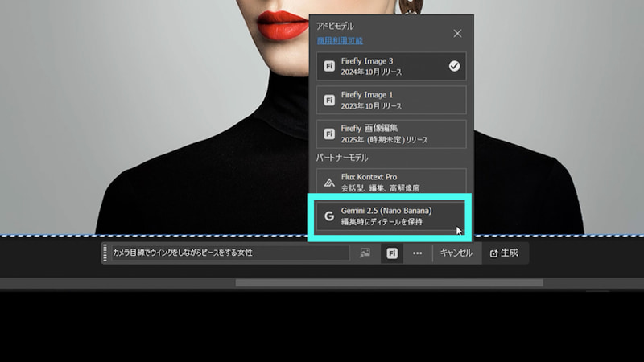The image size is (644, 362).
Task: Open the 商用利用可能 link
Action: coord(340,41)
